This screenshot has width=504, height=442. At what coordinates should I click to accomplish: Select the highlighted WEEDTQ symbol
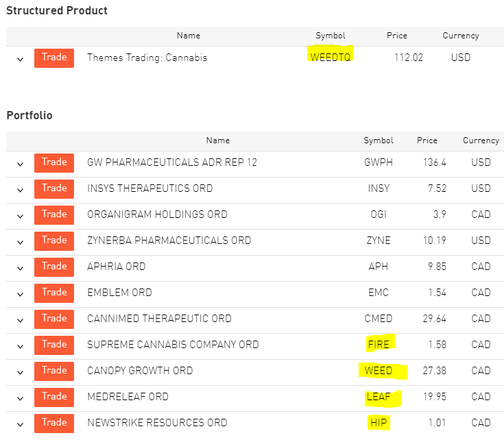[x=331, y=57]
